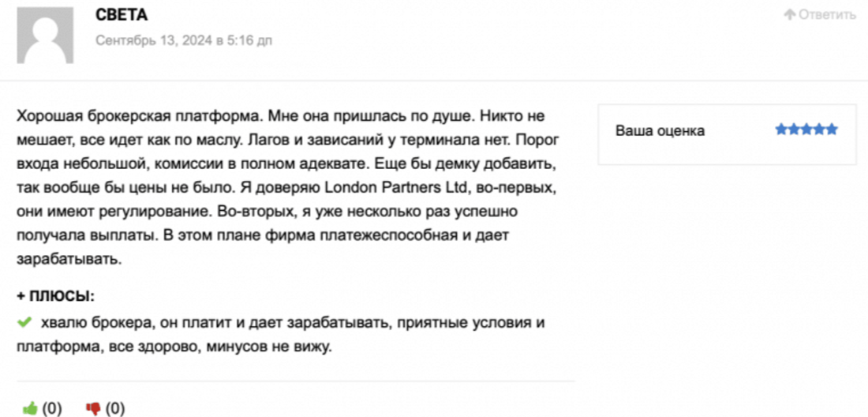Select the first rating star
This screenshot has height=417, width=868.
(x=781, y=130)
